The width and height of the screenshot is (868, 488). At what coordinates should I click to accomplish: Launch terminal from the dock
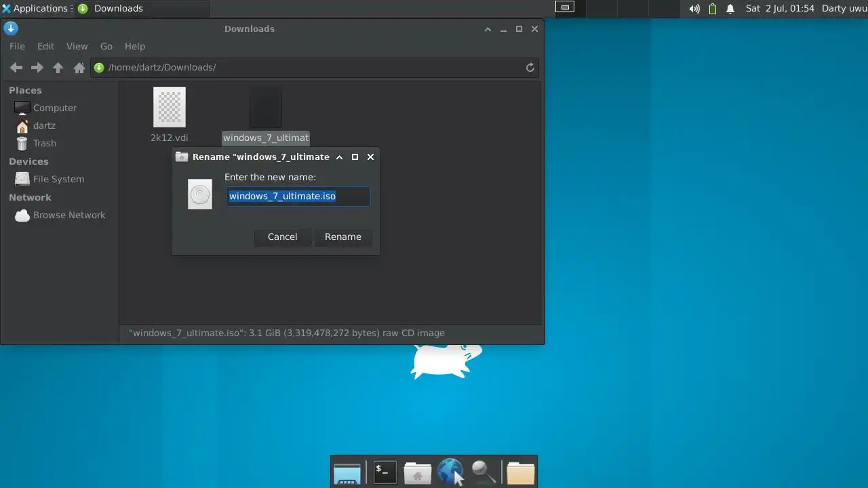tap(385, 472)
